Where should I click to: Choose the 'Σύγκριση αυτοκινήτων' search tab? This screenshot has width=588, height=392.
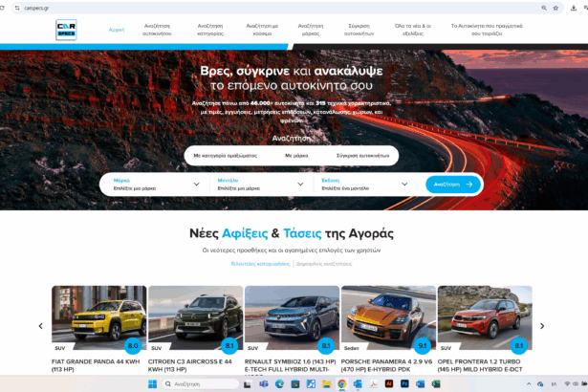361,155
